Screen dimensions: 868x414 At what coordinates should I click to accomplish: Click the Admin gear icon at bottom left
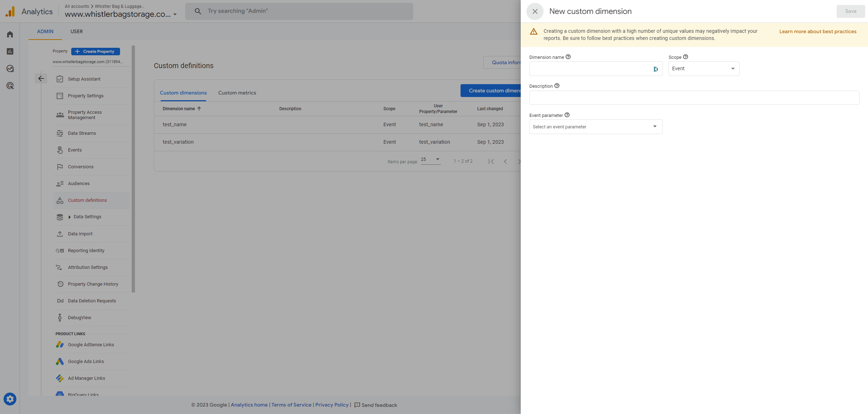10,399
